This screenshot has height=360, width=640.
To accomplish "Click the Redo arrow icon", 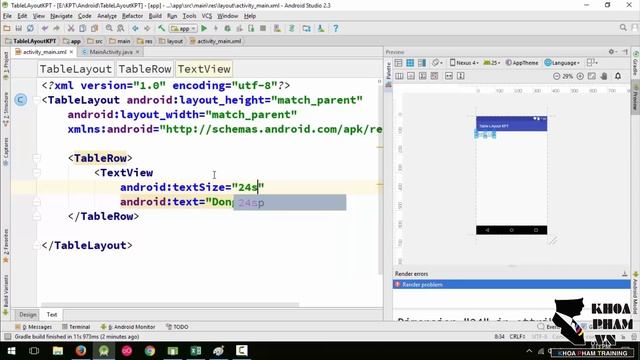I will 56,29.
